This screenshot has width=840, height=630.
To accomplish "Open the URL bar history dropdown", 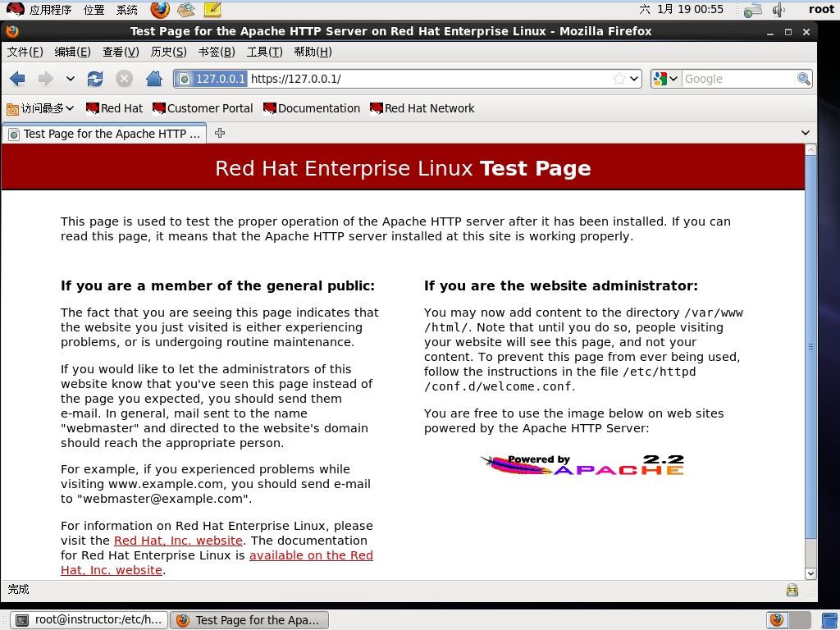I will [634, 79].
